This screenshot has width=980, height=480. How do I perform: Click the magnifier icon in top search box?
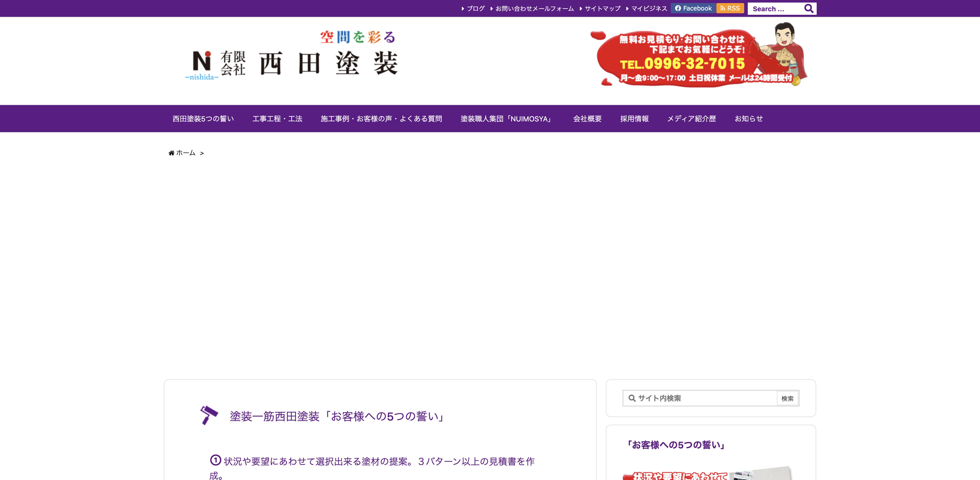pyautogui.click(x=808, y=8)
